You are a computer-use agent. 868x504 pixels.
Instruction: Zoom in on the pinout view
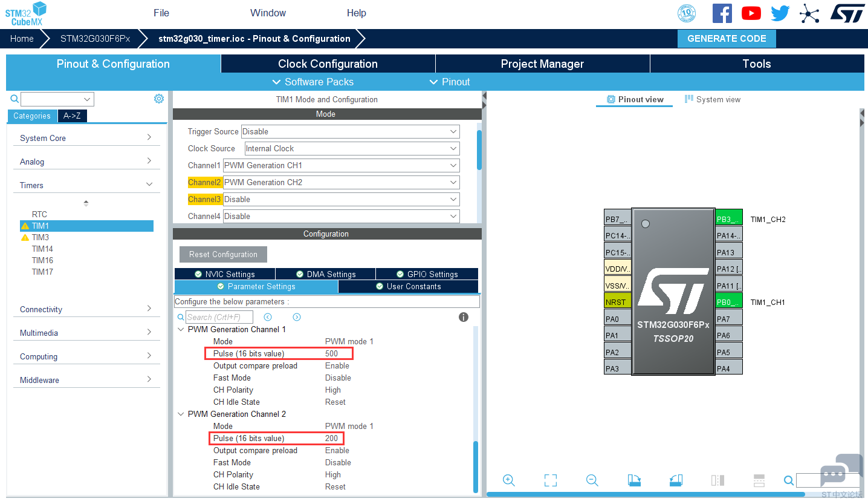509,480
